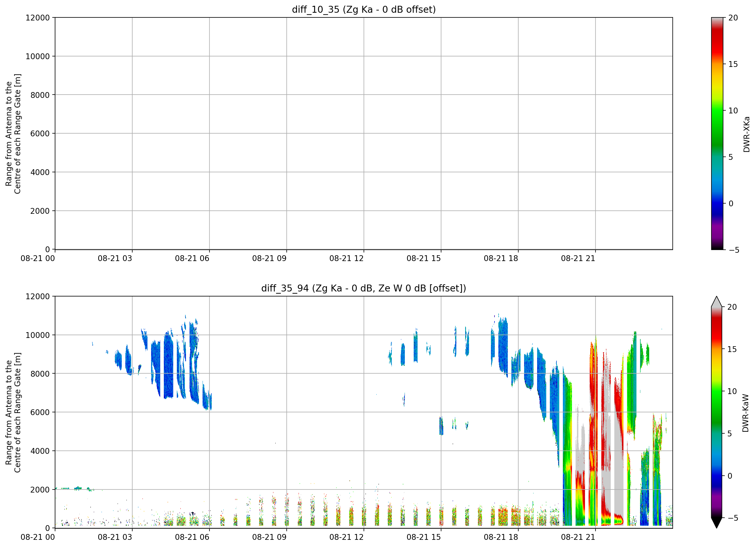This screenshot has height=547, width=756.
Task: Click "08-21 18" tick label under diff_10_35 plot
Action: 501,259
